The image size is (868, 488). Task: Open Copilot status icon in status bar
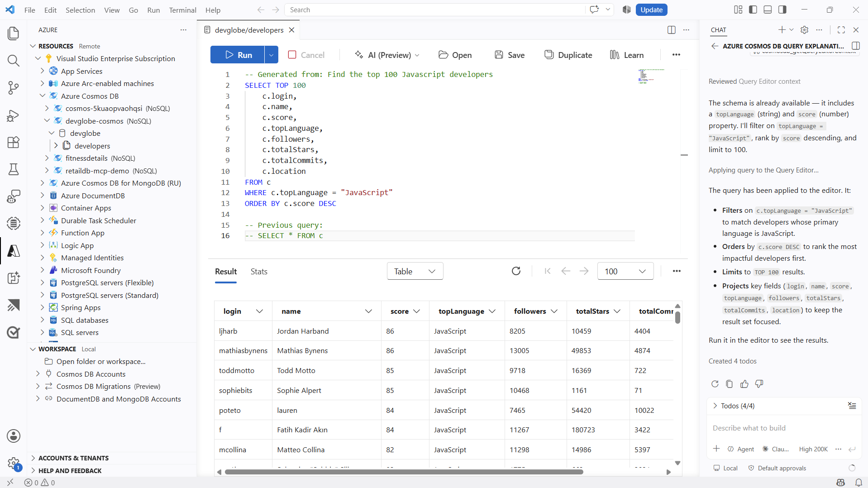(841, 483)
